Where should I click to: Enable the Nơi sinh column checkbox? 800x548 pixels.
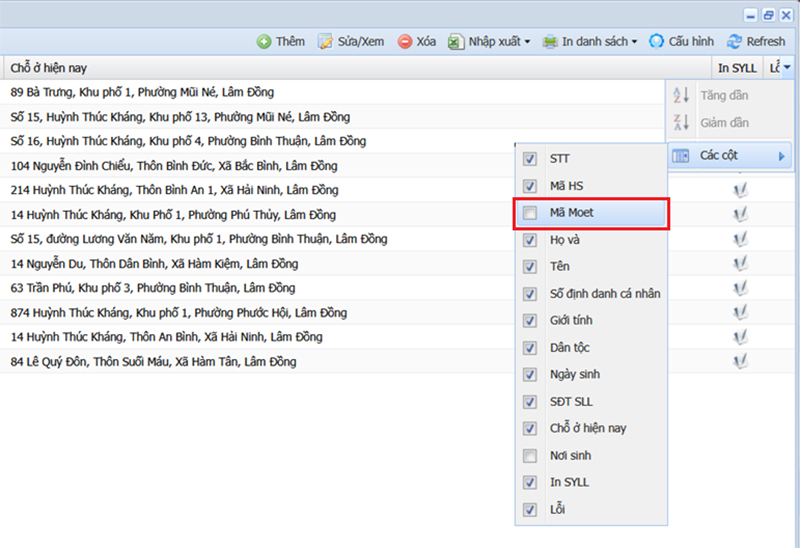(530, 456)
